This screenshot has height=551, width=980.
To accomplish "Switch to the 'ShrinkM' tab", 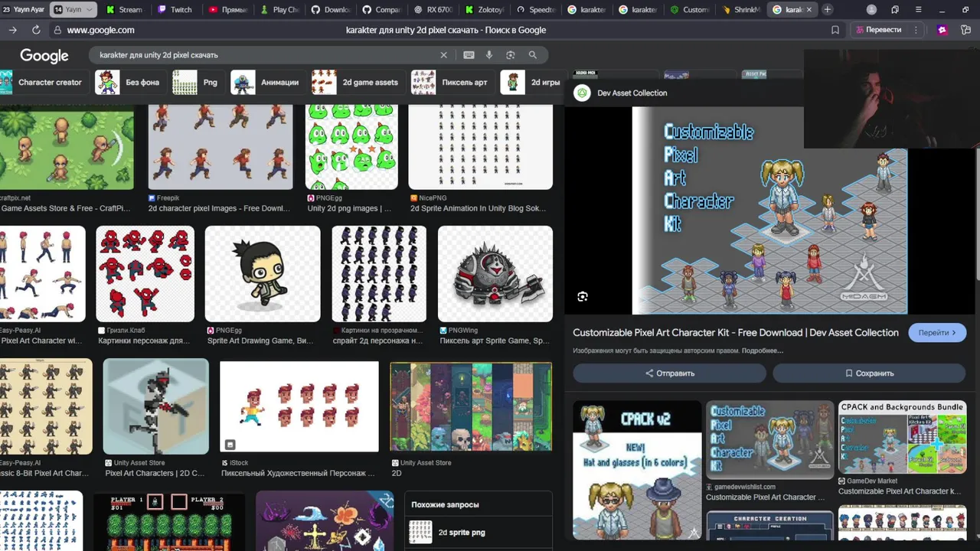I will tap(740, 9).
